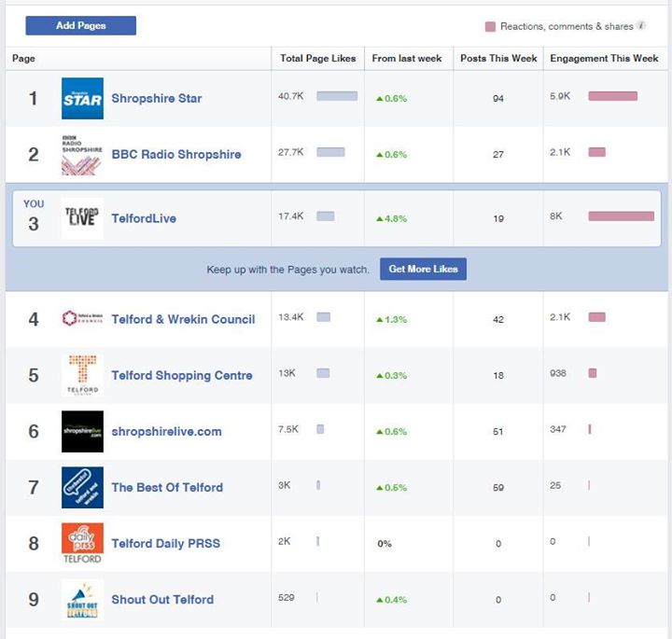Click the BBC Radio Shropshire logo thumbnail

click(82, 154)
